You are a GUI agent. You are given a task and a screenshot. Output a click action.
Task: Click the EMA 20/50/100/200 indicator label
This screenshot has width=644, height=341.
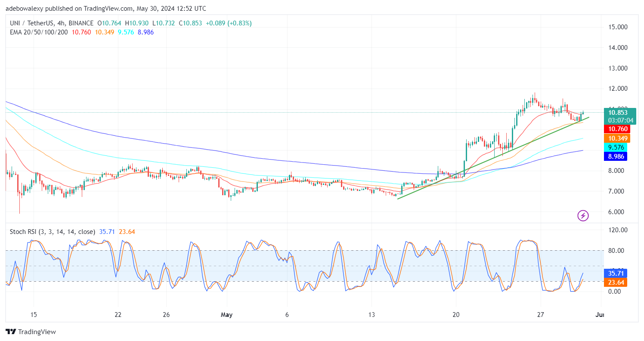point(39,32)
